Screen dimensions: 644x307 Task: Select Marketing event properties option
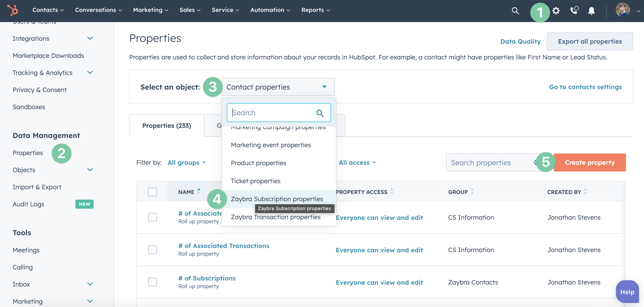(x=279, y=145)
